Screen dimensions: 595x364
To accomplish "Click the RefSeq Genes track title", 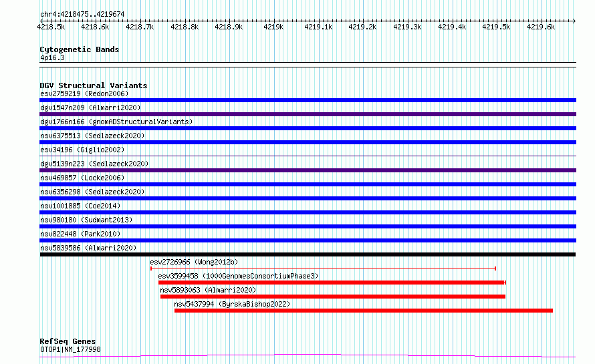I will point(68,341).
